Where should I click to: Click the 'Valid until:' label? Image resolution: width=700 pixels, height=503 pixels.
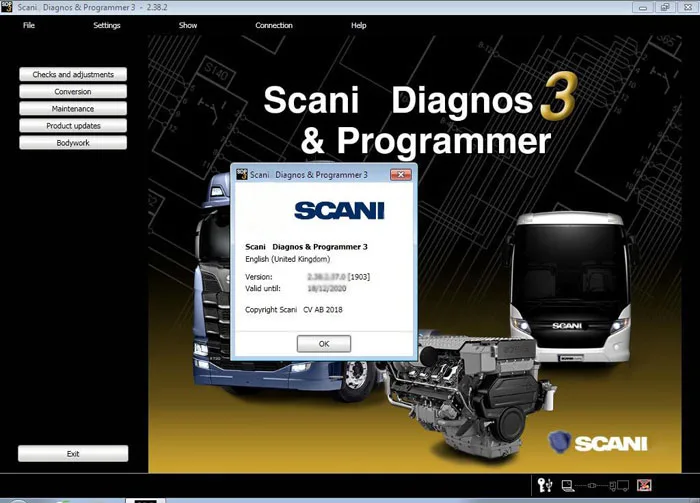click(262, 288)
